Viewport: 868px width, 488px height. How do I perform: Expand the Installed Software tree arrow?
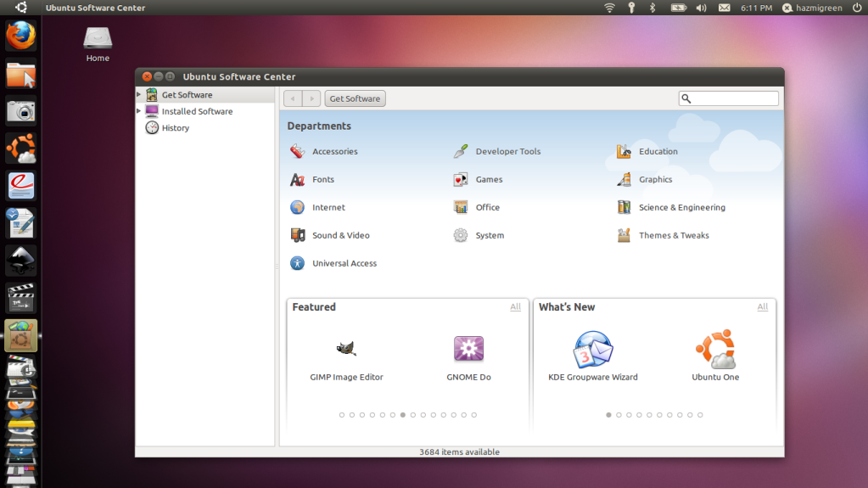[139, 111]
